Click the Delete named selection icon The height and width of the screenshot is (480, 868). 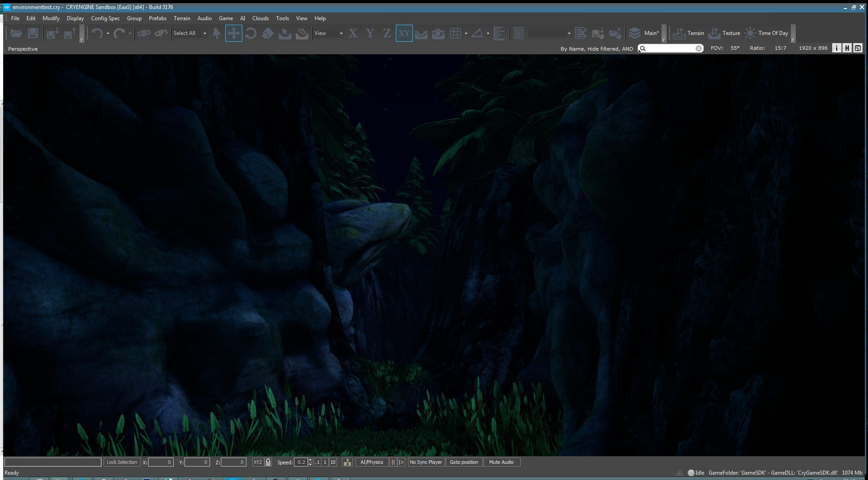click(x=581, y=33)
